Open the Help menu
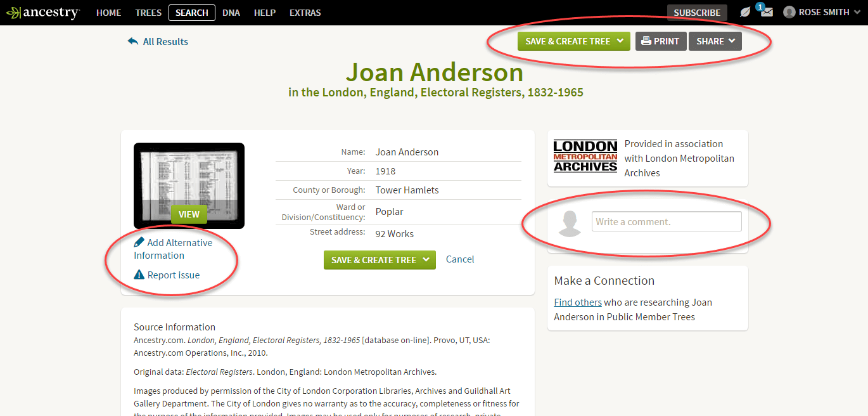Screen dimensions: 868x416 tap(265, 13)
